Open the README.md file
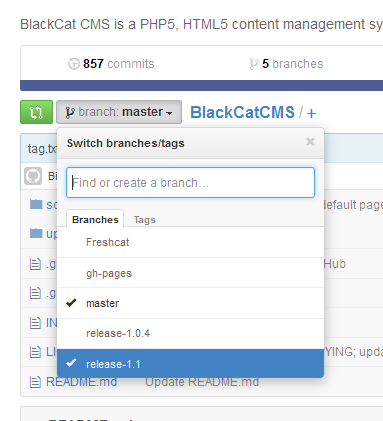The width and height of the screenshot is (383, 421). (81, 382)
